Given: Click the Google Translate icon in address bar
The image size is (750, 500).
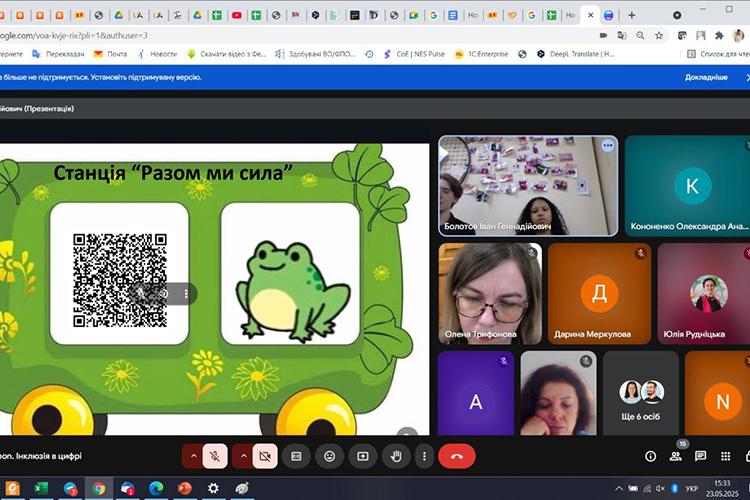Looking at the screenshot, I should click(x=622, y=35).
